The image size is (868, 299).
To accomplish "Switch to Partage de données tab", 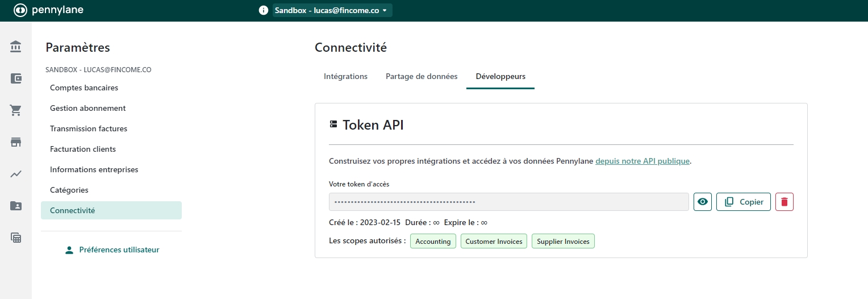I will point(422,76).
